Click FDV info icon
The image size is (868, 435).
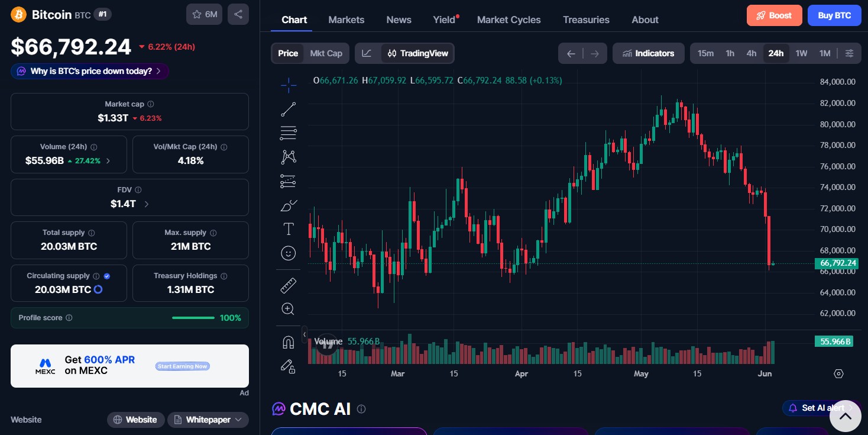(138, 190)
